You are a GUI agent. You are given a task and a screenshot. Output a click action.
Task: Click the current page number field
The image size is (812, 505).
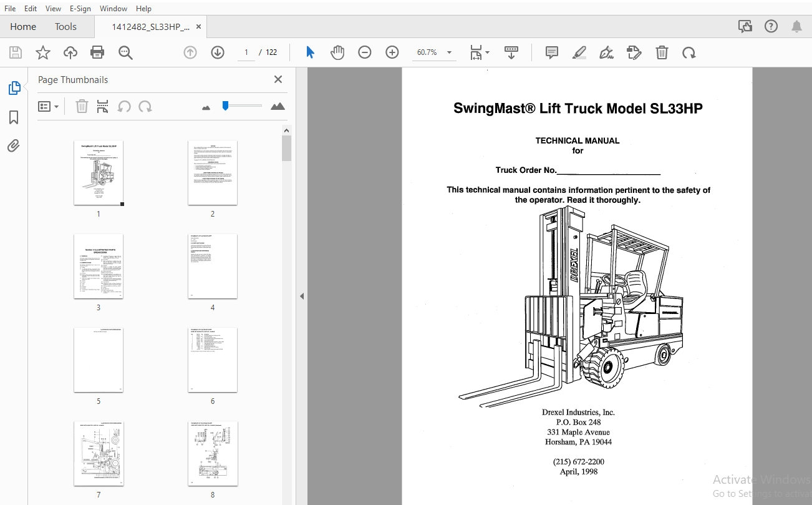(x=246, y=52)
